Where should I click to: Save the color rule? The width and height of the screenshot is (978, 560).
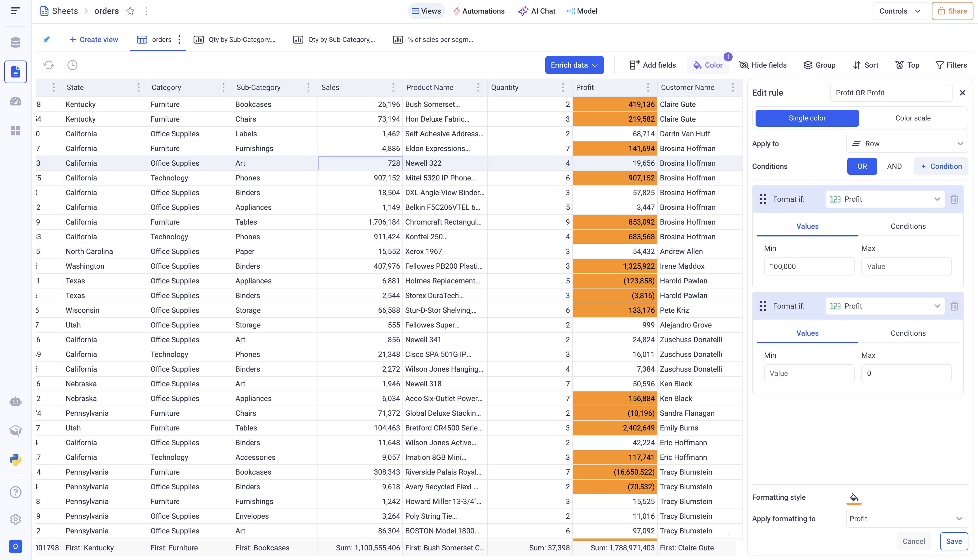tap(954, 541)
